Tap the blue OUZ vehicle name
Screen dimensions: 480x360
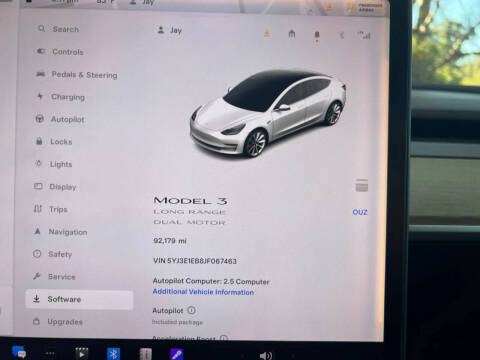coord(360,212)
